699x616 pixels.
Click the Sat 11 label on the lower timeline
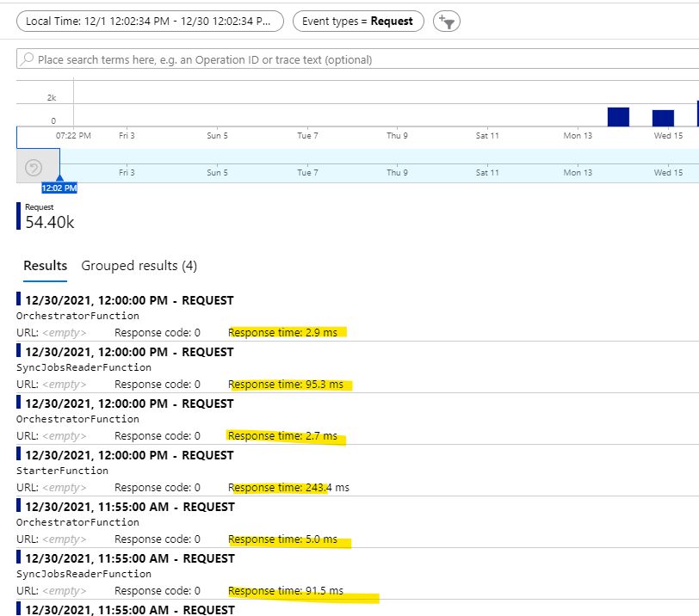(487, 172)
